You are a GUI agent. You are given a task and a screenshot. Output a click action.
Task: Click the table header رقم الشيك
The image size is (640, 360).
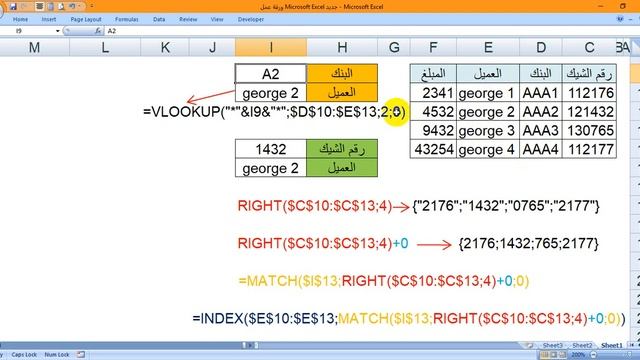click(x=589, y=74)
